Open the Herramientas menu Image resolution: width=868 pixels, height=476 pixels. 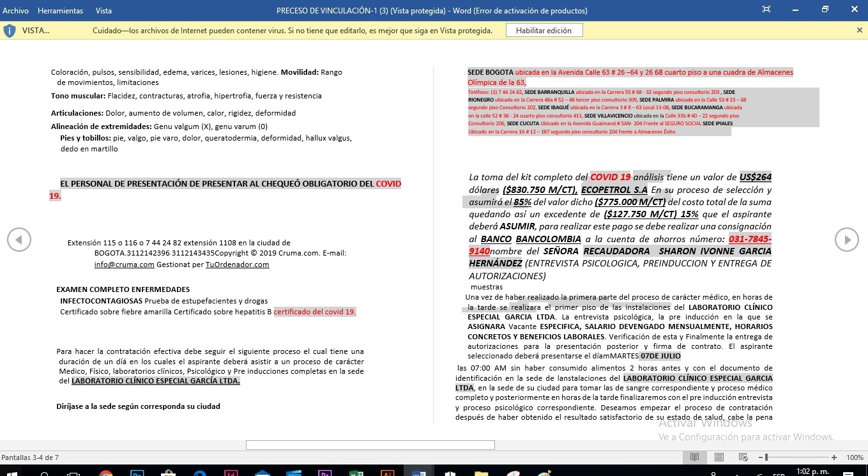click(x=60, y=11)
